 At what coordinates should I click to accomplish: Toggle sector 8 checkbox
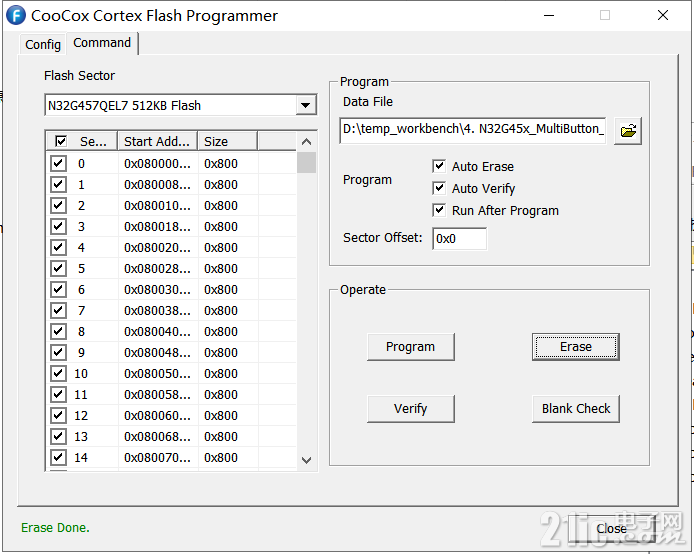pos(58,331)
